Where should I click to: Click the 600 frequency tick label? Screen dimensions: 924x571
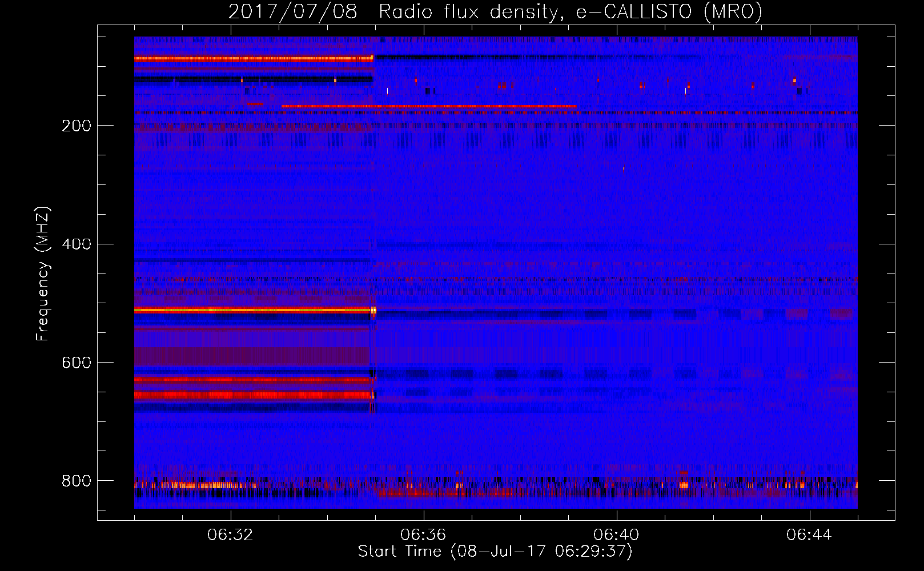point(77,363)
